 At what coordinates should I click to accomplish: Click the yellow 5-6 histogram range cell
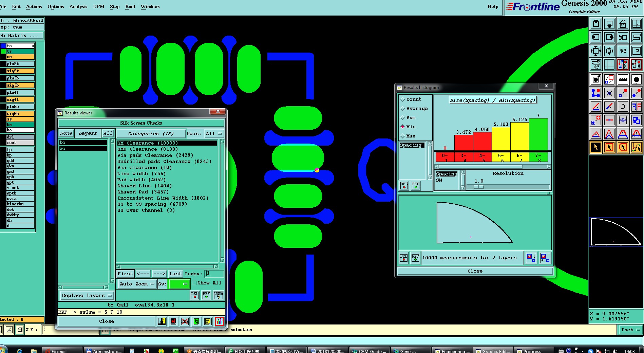tap(501, 157)
